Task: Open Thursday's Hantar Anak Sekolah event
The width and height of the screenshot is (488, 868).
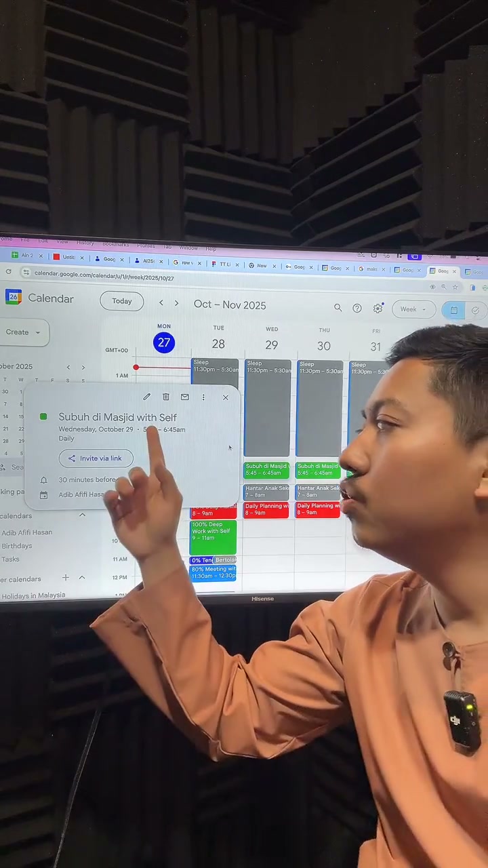Action: (x=318, y=492)
